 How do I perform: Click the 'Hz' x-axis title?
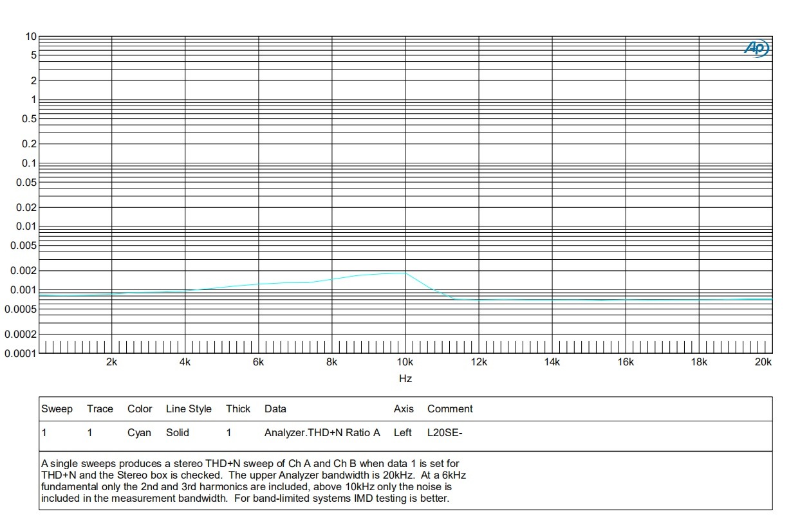coord(405,379)
